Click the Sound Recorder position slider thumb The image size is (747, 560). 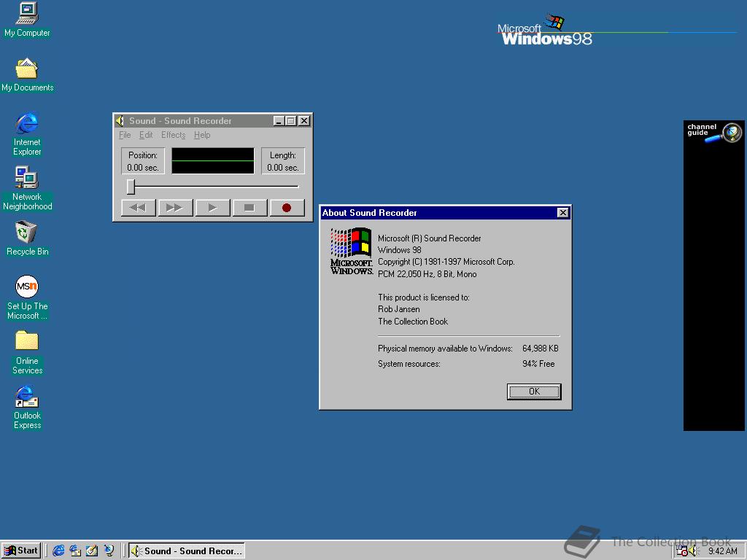(131, 187)
